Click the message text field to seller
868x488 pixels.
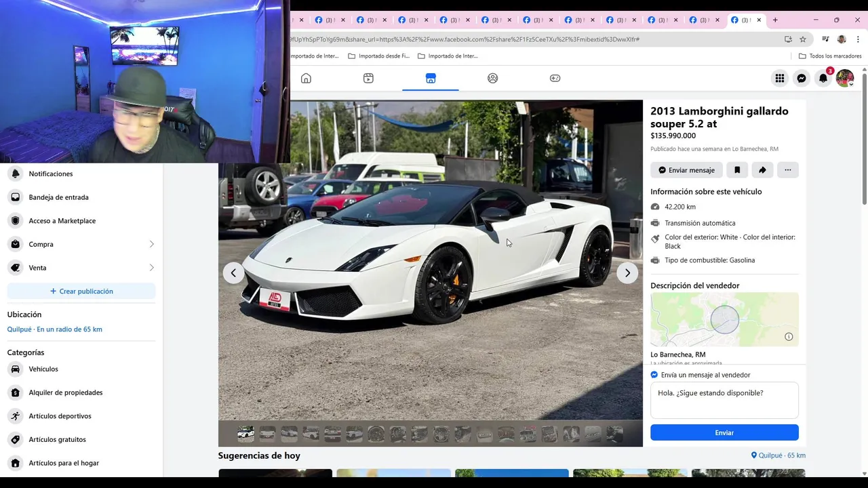tap(724, 401)
